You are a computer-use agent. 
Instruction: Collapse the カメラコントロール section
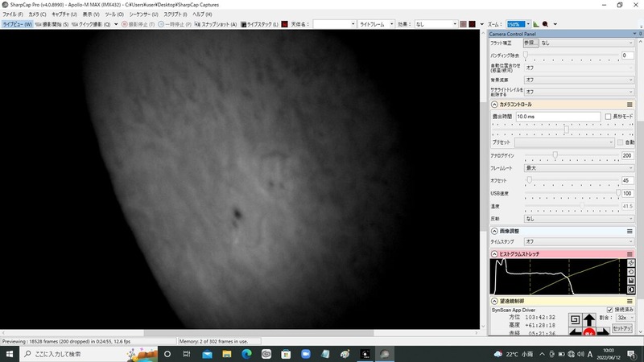tap(494, 105)
